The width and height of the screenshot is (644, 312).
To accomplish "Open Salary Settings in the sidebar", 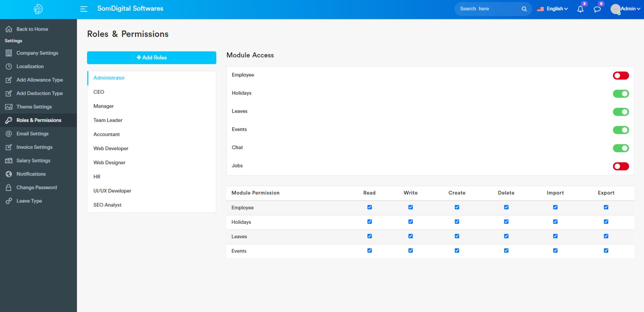I will [33, 161].
